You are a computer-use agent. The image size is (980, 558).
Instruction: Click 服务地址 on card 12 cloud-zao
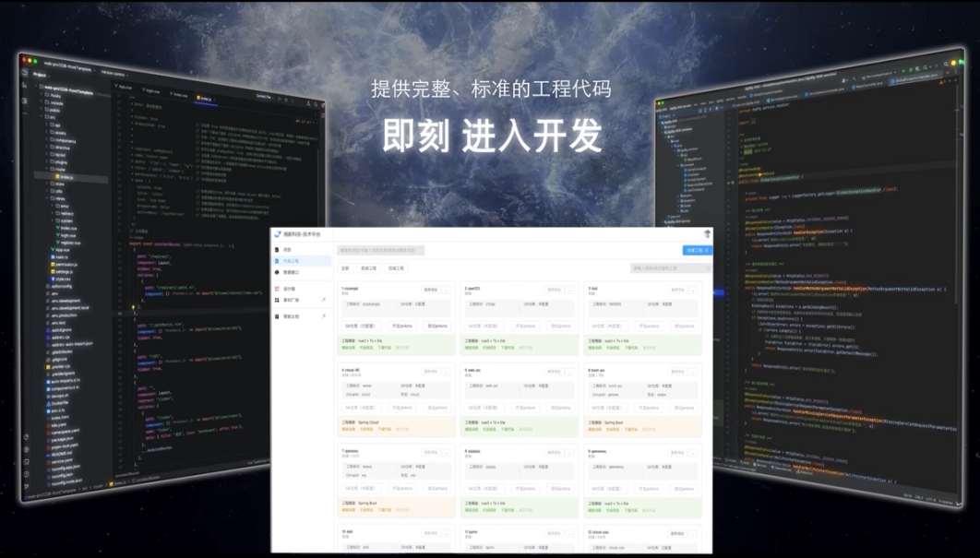coord(677,534)
